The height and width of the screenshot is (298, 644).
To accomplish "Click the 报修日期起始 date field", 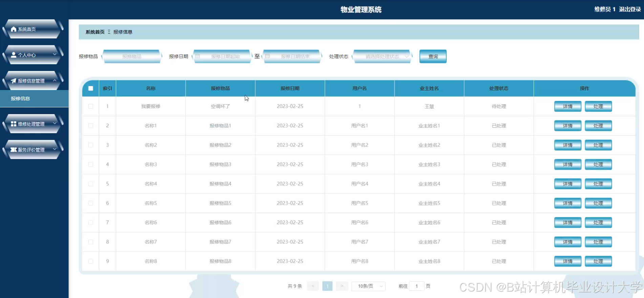I will click(x=222, y=56).
